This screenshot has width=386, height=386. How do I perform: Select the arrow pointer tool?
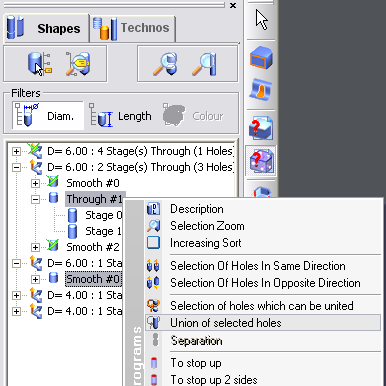tap(261, 20)
